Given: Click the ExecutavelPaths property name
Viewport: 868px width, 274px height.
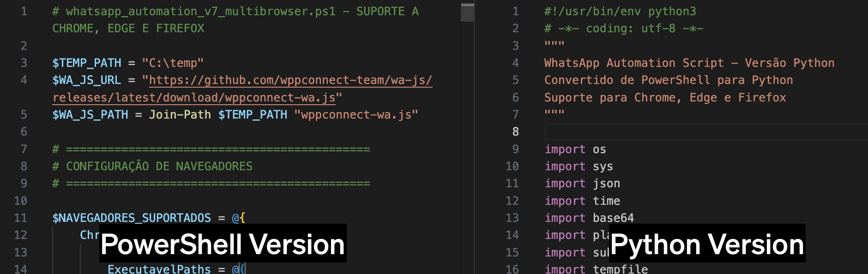Looking at the screenshot, I should [x=159, y=269].
